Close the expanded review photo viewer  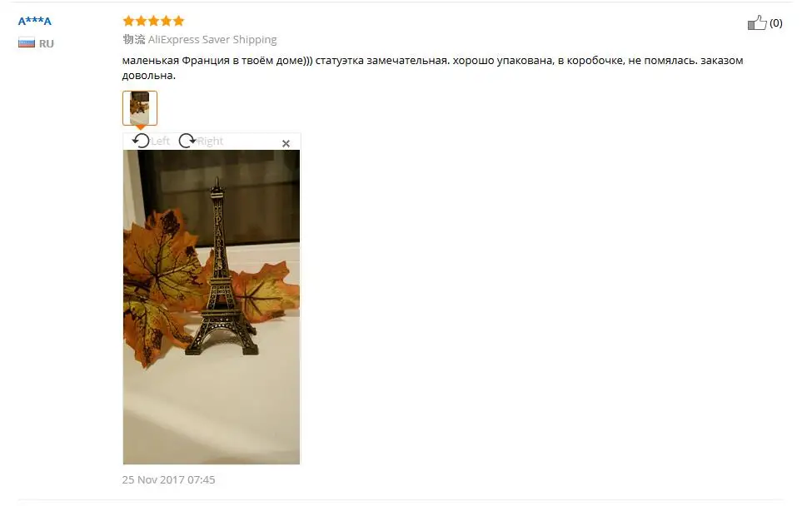286,143
